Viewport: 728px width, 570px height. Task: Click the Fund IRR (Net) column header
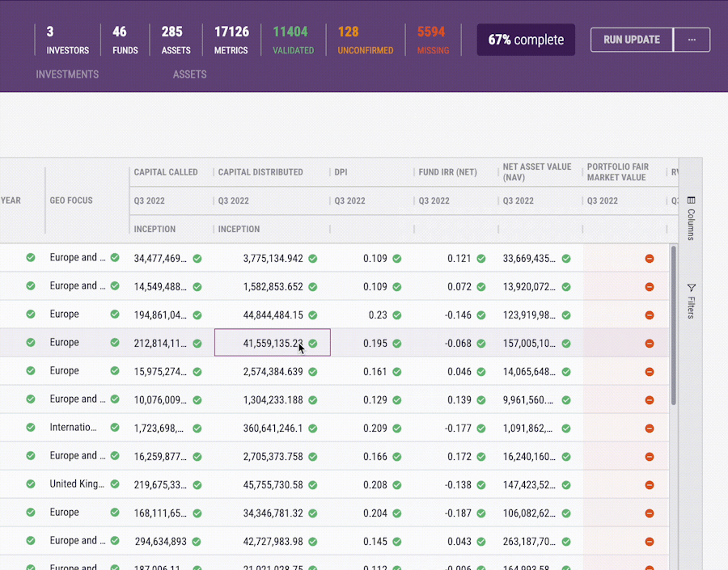pos(447,172)
